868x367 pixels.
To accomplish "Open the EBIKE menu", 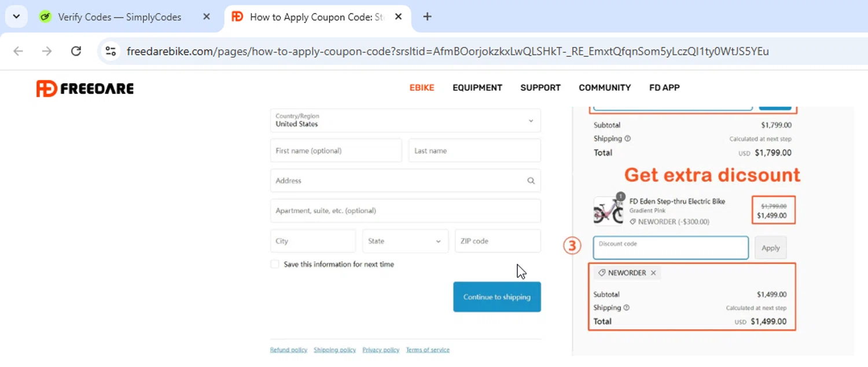I will pos(422,87).
